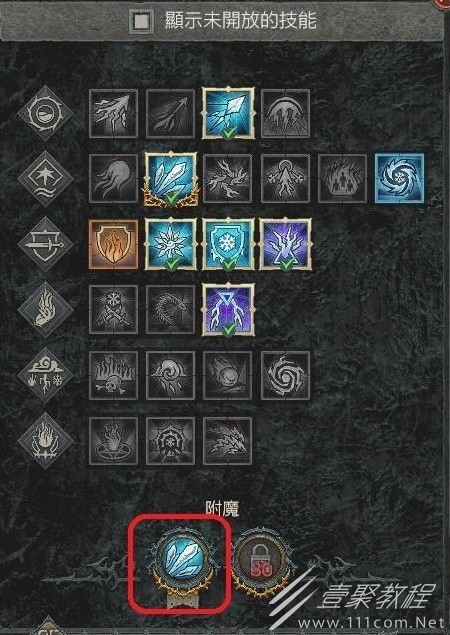Image resolution: width=450 pixels, height=635 pixels.
Task: Click the Blizzard swirl snowflake skill icon
Action: point(400,178)
